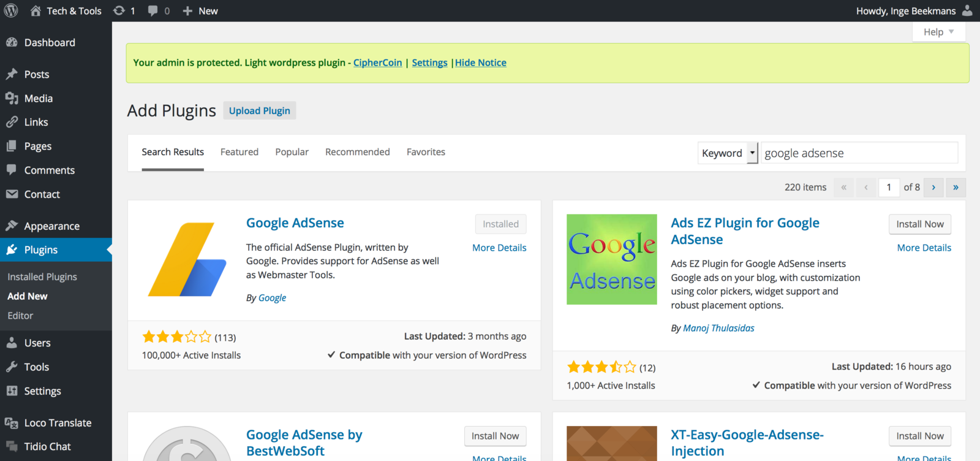Image resolution: width=980 pixels, height=461 pixels.
Task: Click the Tidio Chat icon
Action: point(12,446)
